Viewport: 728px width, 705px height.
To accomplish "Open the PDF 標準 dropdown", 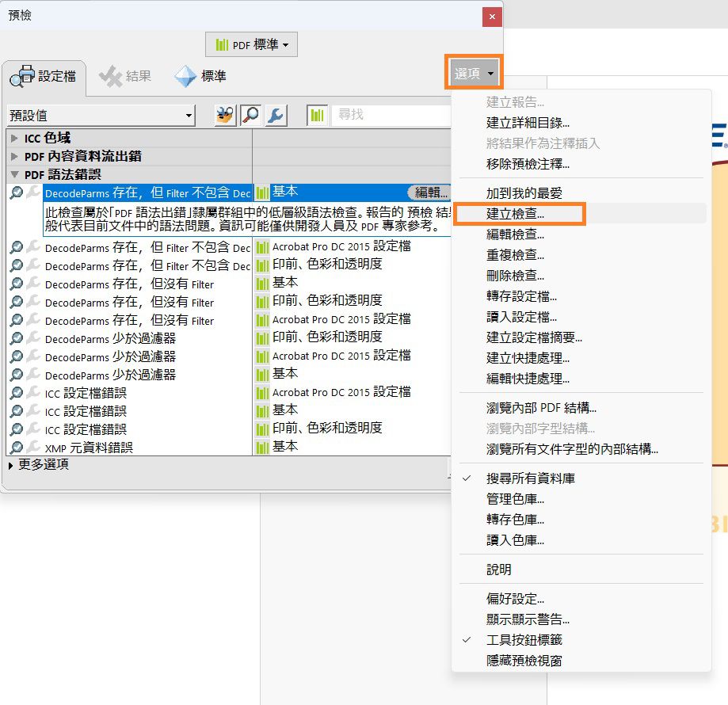I will [251, 44].
